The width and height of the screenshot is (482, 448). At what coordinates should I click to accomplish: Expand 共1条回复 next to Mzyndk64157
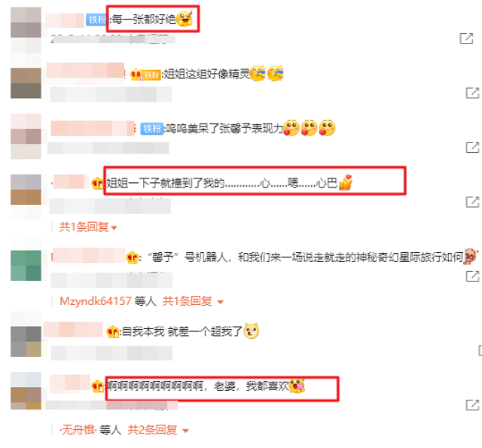(x=193, y=301)
